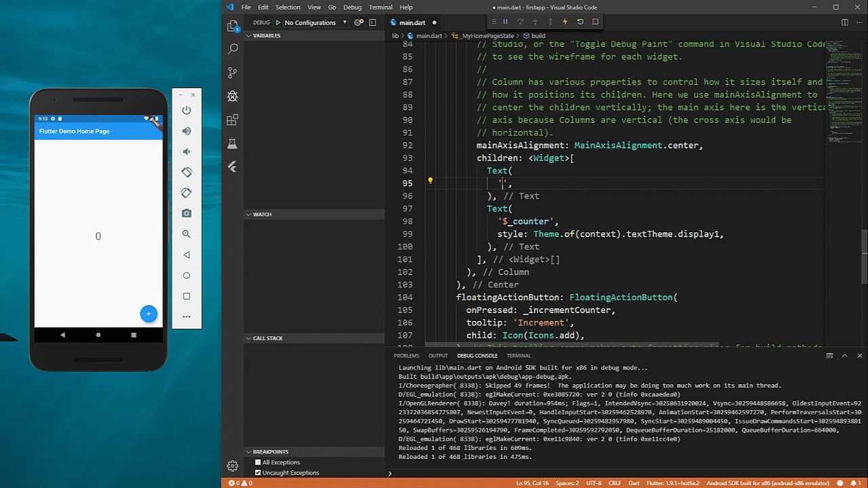Expand the Call Stack section
This screenshot has width=868, height=488.
tap(268, 338)
